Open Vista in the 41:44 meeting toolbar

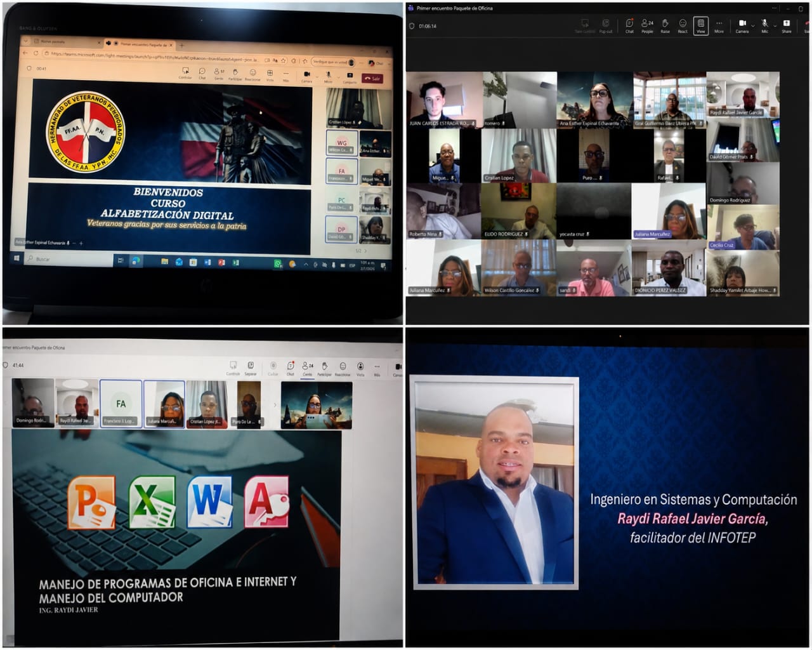(360, 369)
